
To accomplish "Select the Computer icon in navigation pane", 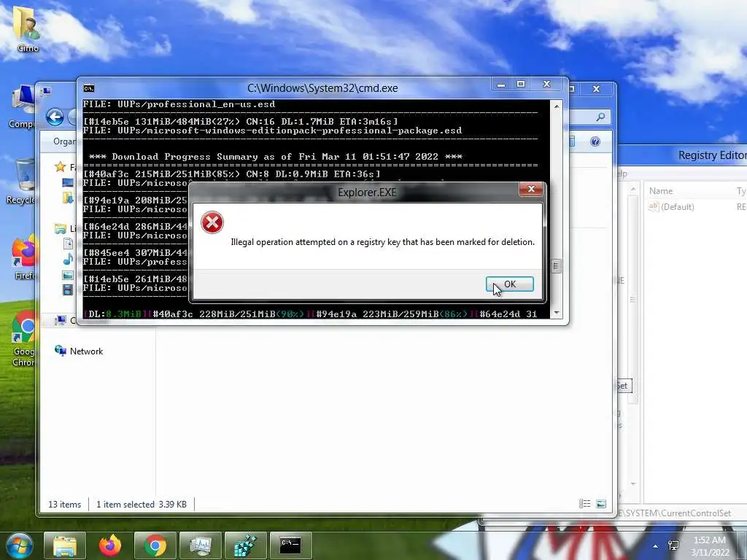I will click(x=60, y=320).
